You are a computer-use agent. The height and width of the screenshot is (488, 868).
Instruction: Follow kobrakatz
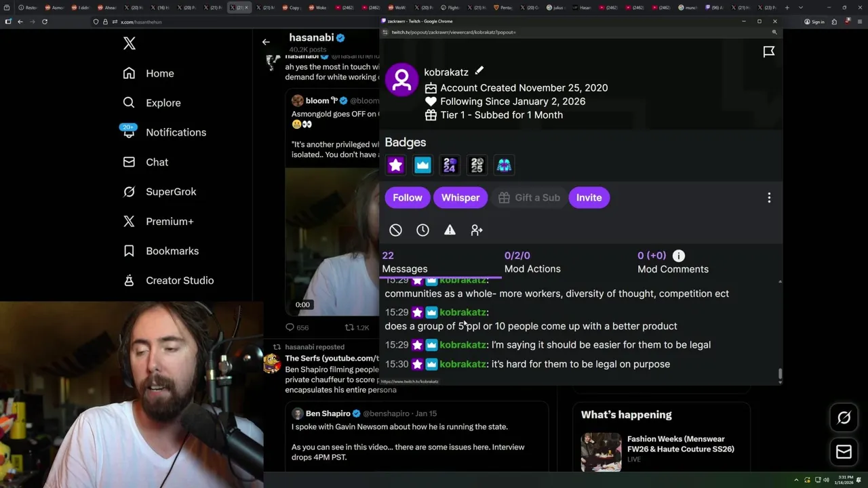pyautogui.click(x=408, y=198)
